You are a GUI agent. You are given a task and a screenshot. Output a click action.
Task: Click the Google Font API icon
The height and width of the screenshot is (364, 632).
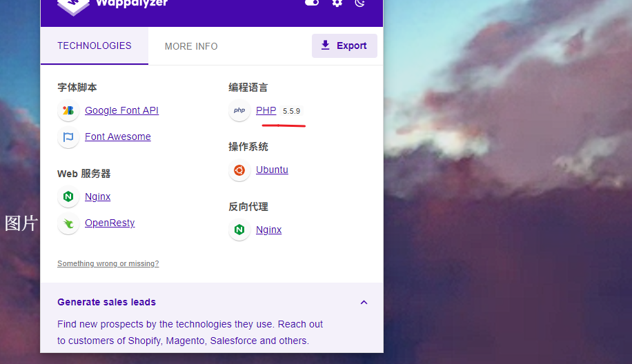click(68, 110)
